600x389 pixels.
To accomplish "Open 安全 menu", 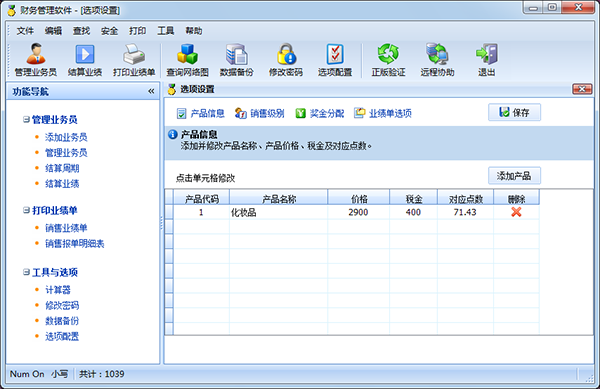I will pos(109,31).
